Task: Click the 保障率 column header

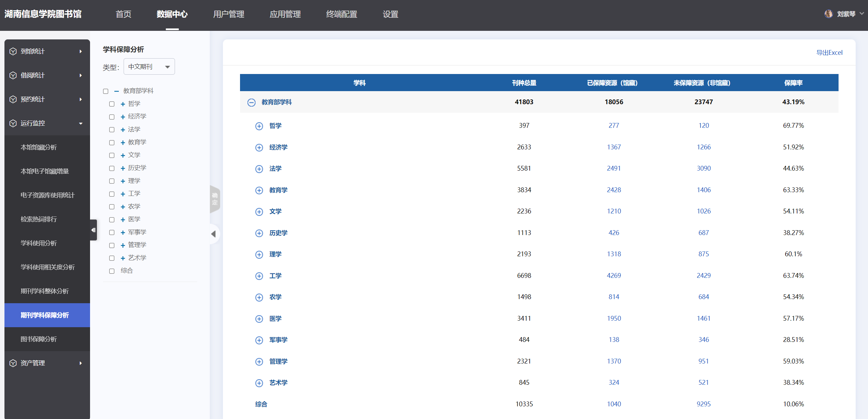Action: (x=793, y=83)
